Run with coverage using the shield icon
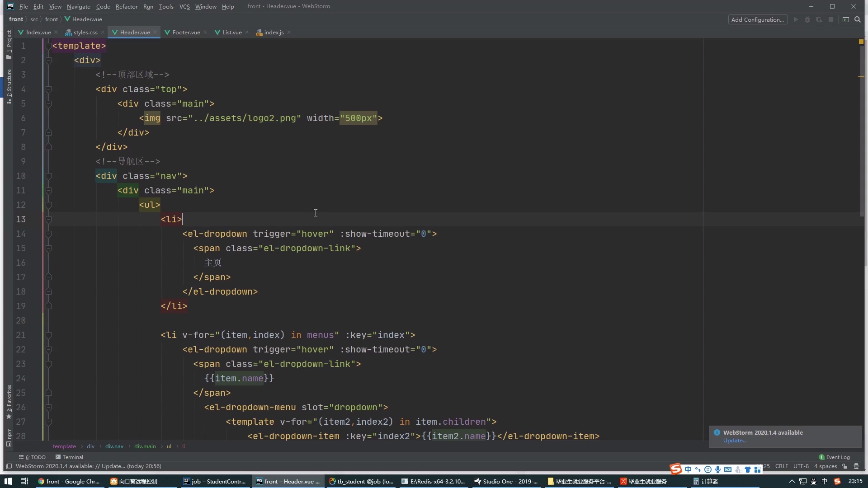This screenshot has height=488, width=868. tap(819, 19)
